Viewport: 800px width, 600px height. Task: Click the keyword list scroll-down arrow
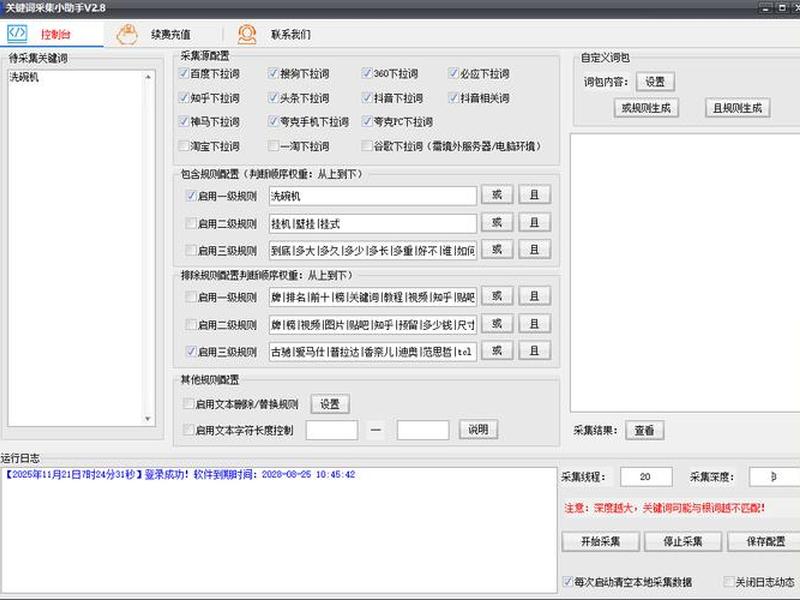coord(148,419)
